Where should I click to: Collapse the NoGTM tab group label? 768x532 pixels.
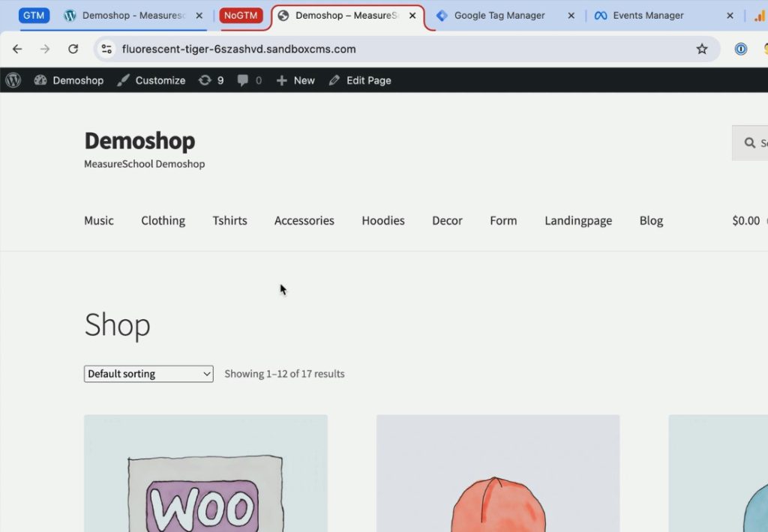[241, 16]
